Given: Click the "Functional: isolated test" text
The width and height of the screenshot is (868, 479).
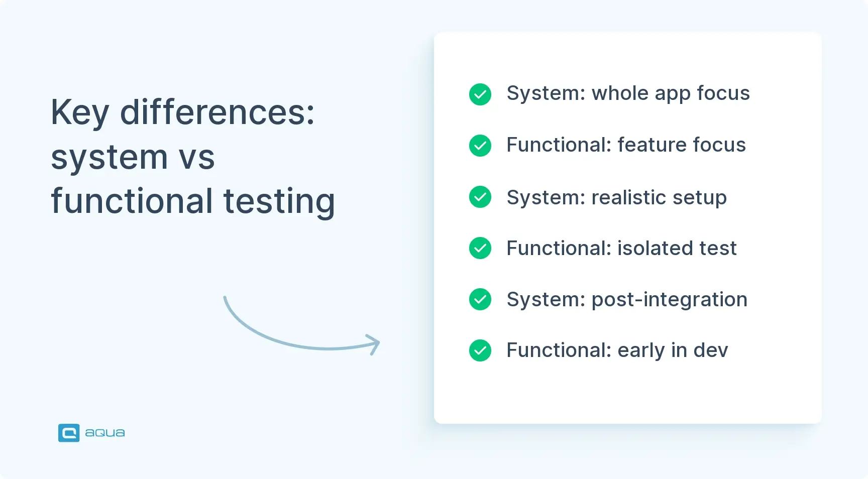Looking at the screenshot, I should (621, 249).
